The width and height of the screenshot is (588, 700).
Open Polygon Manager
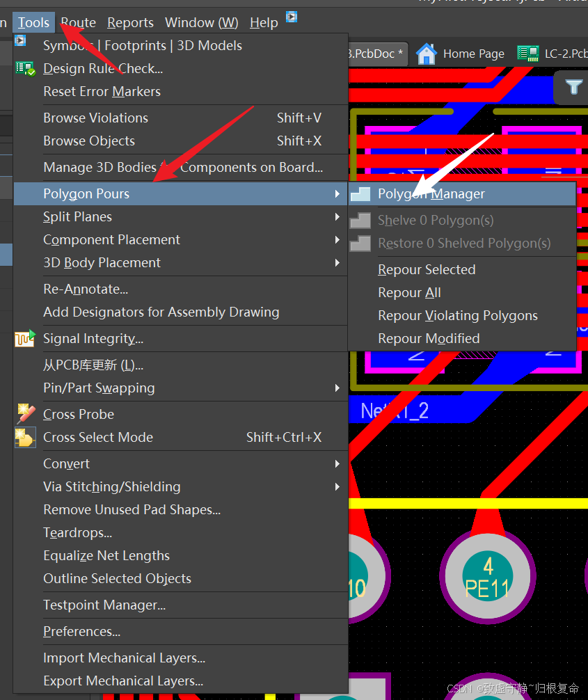(462, 193)
